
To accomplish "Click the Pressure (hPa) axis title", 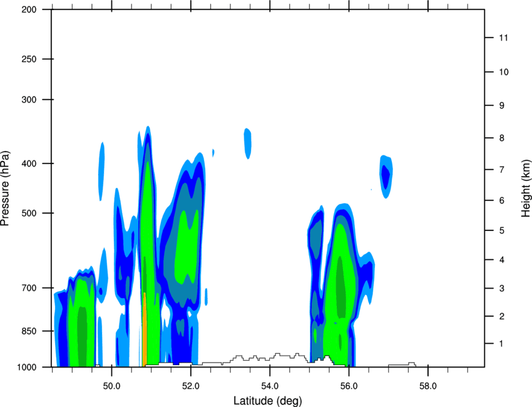I will point(5,188).
